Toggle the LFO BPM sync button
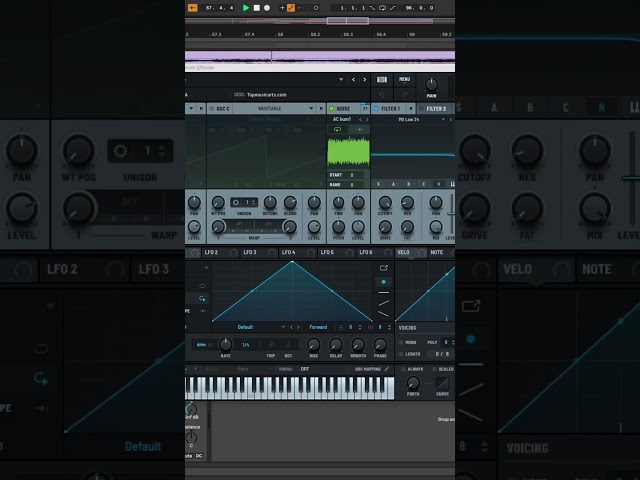Screen dimensions: 640x480 (x=202, y=345)
